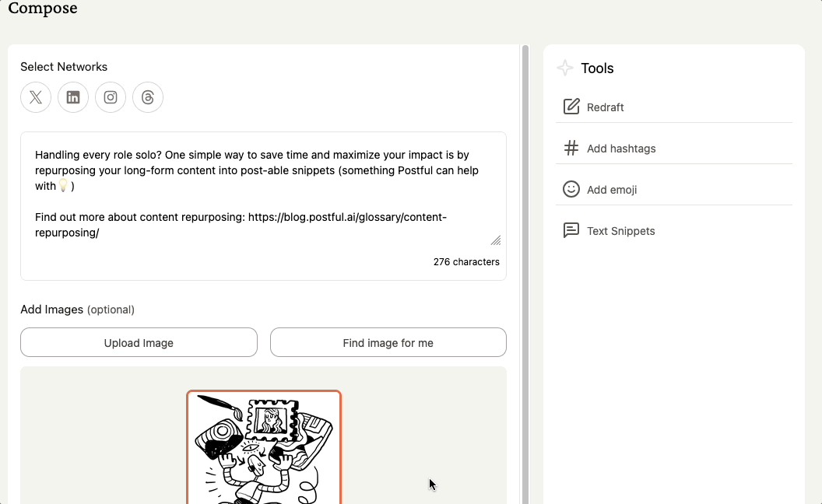This screenshot has height=504, width=822.
Task: Click the blog.postful.ai URL in the post
Action: tap(347, 217)
